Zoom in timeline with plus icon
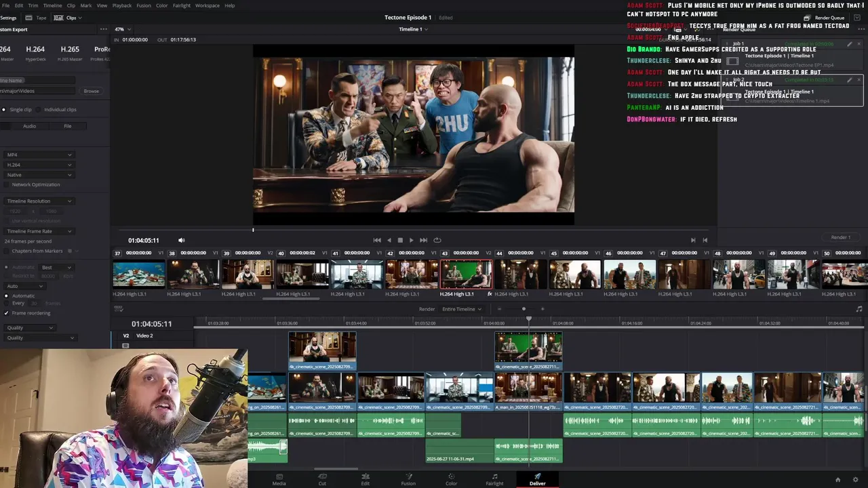 coord(542,309)
